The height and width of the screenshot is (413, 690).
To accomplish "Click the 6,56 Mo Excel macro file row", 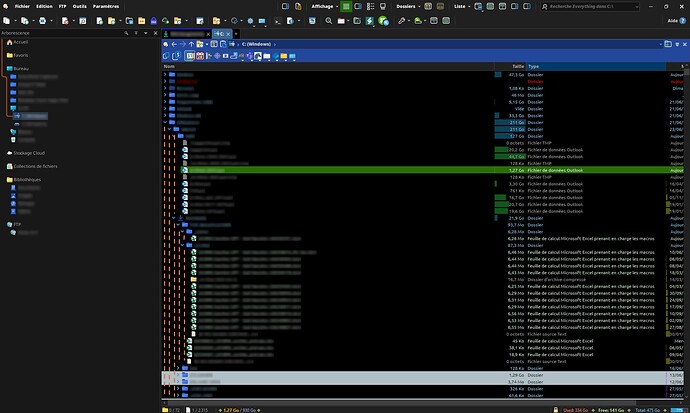I will point(423,314).
